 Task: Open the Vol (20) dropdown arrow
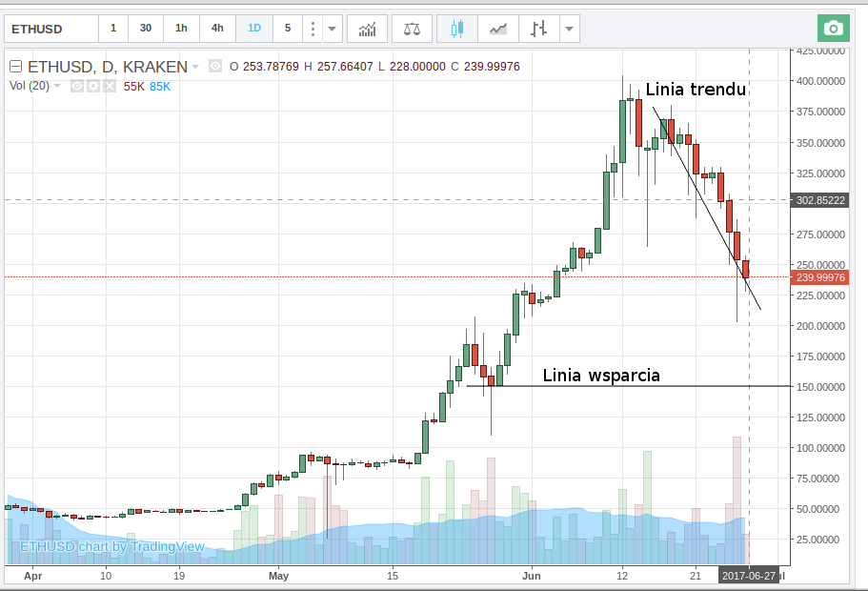[x=57, y=87]
